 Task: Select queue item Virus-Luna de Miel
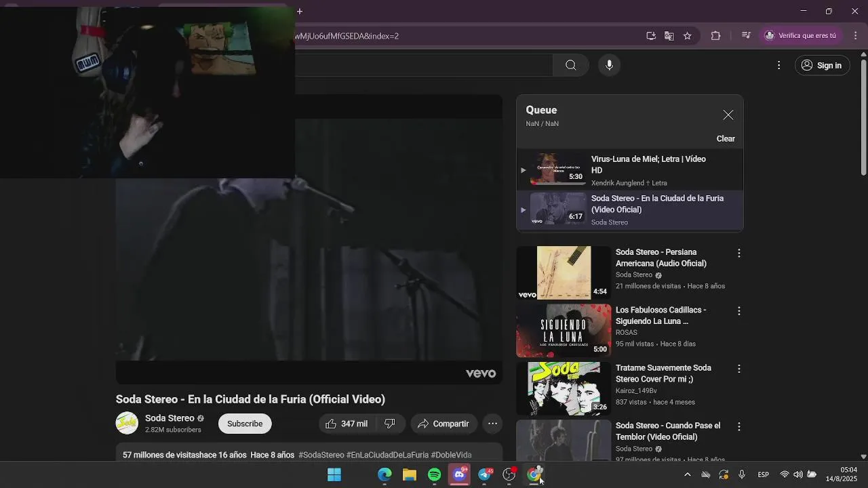629,170
